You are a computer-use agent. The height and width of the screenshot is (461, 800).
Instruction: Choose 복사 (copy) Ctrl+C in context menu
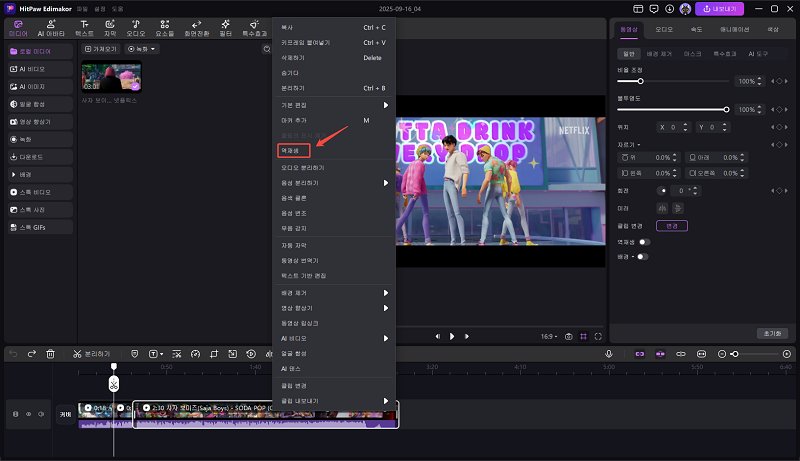pos(334,28)
